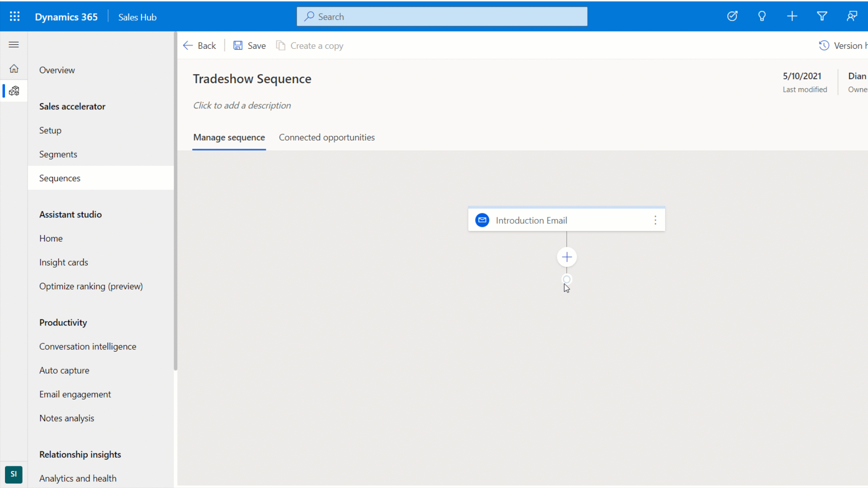The width and height of the screenshot is (868, 488).
Task: Open Introduction Email step options menu
Action: point(655,221)
